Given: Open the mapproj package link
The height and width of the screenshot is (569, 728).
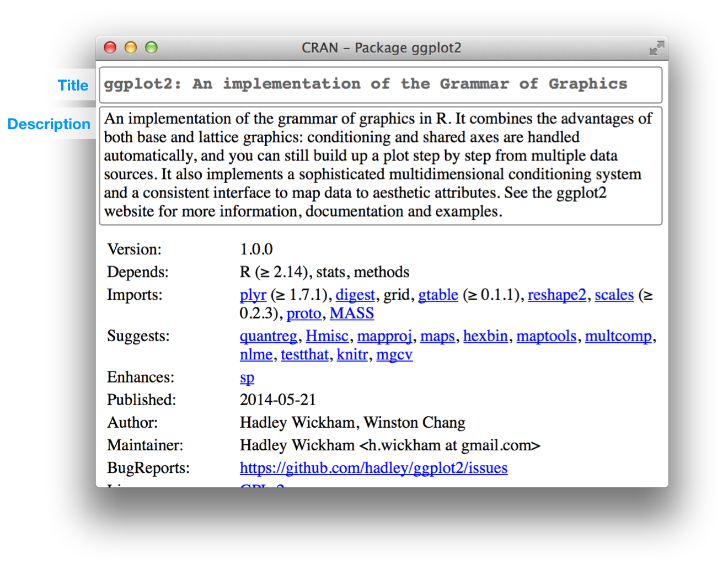Looking at the screenshot, I should pos(384,337).
